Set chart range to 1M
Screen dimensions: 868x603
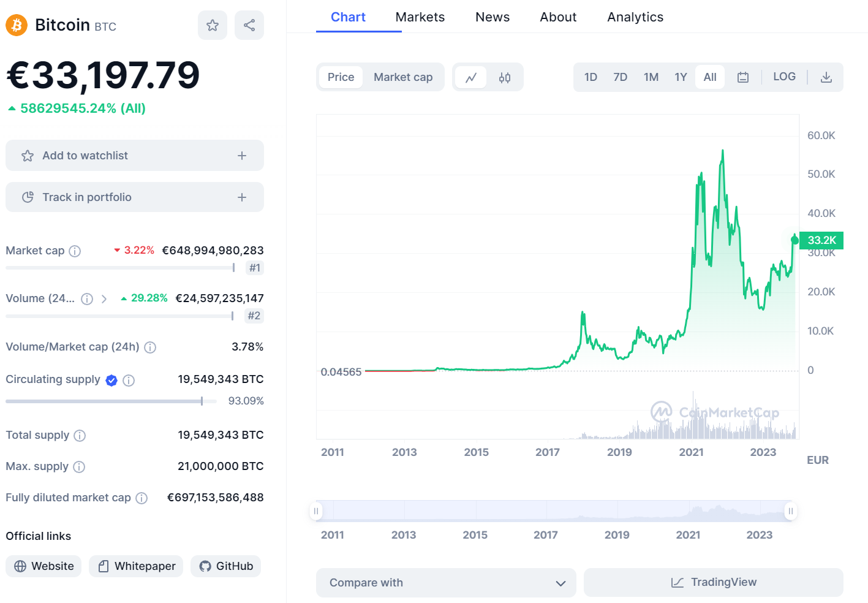(x=651, y=77)
